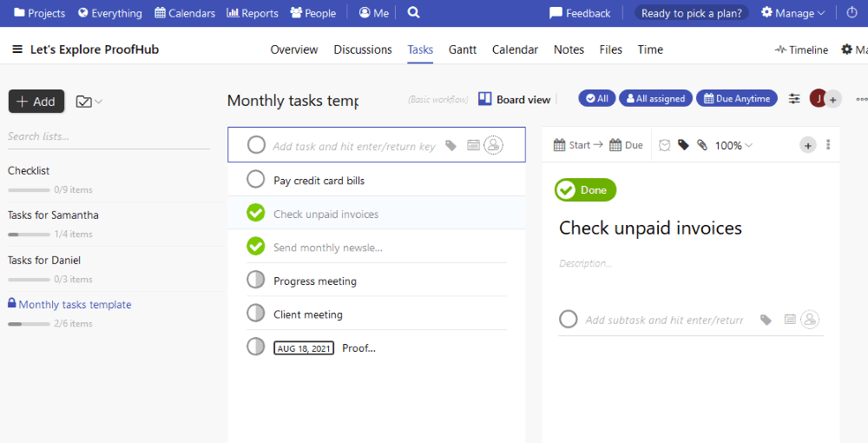Open the Due Anytime filter
868x443 pixels.
(x=737, y=98)
